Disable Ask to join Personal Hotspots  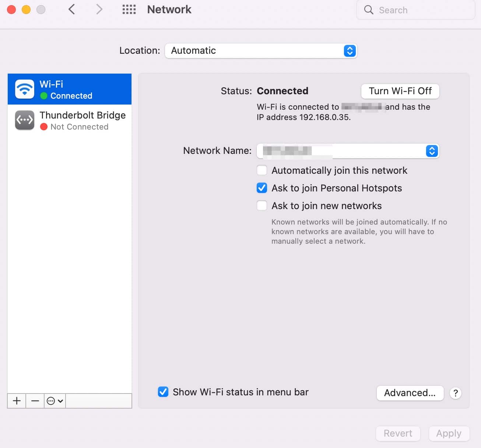point(261,188)
